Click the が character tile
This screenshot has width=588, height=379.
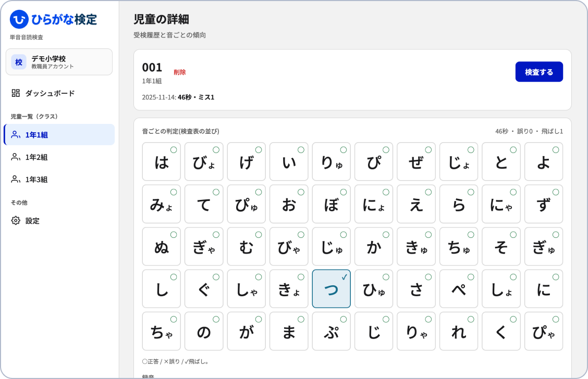247,331
